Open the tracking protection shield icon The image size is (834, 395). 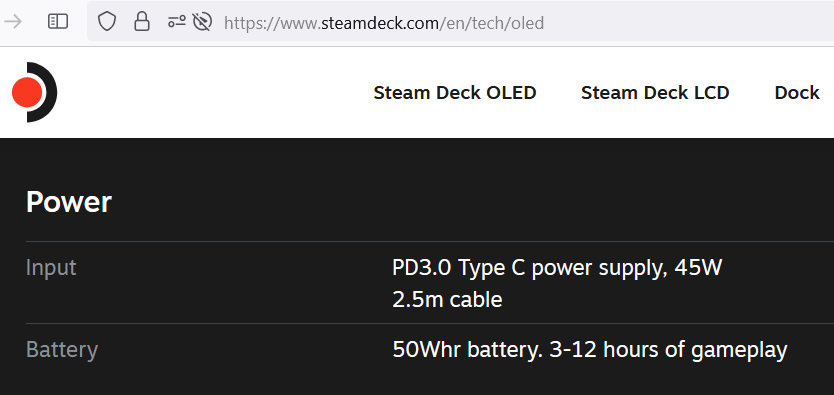[107, 22]
